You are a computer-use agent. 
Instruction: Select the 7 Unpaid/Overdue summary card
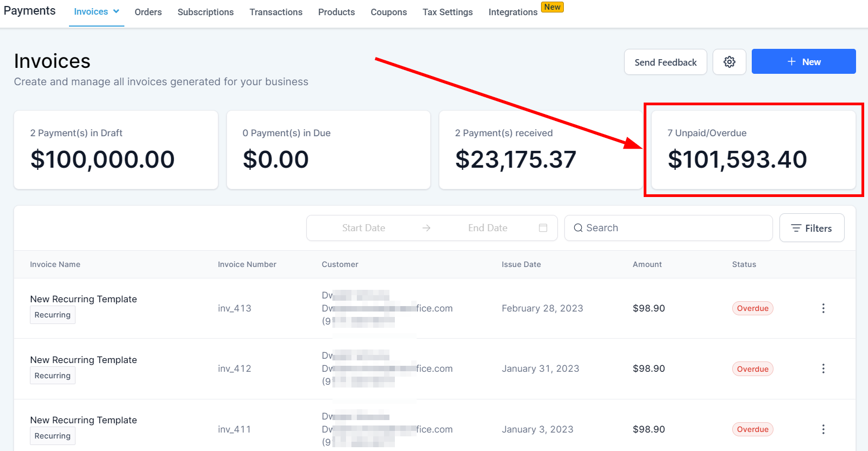tap(753, 150)
